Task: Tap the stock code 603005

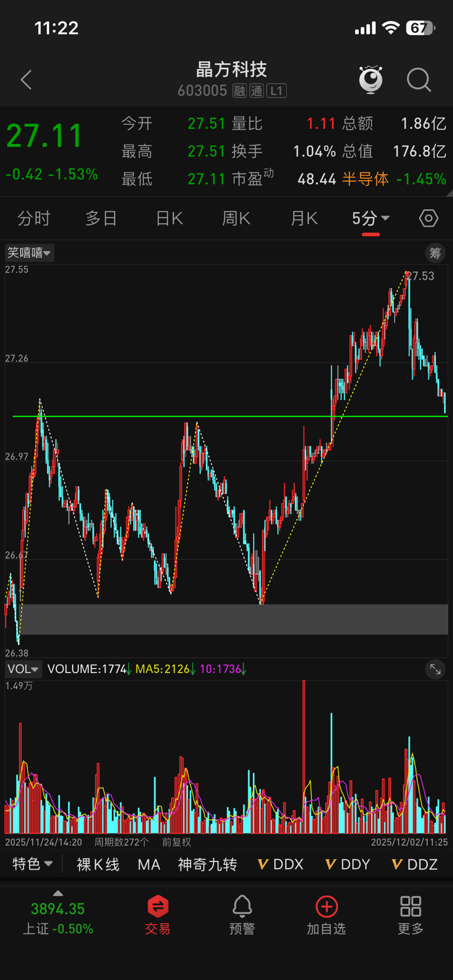Action: (x=202, y=91)
